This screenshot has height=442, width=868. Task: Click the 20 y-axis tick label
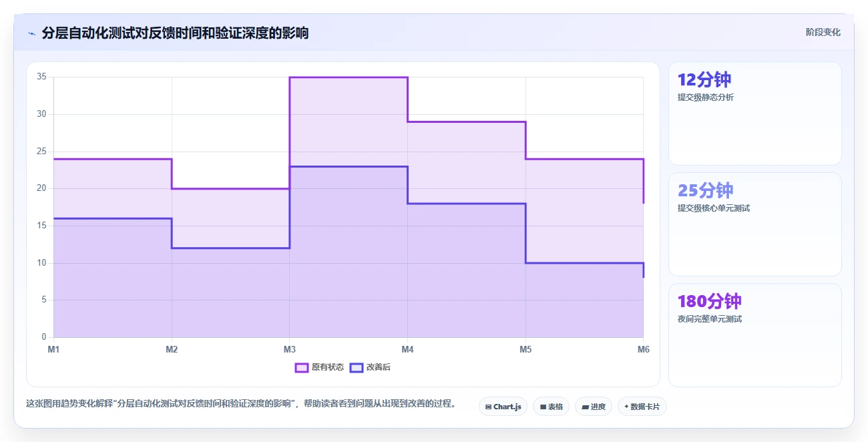(41, 188)
